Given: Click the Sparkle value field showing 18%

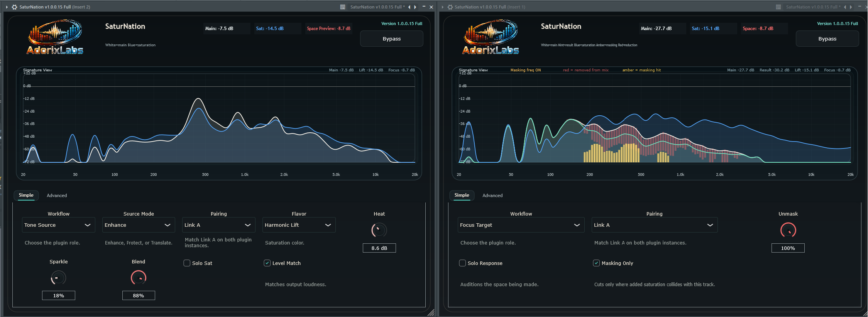Looking at the screenshot, I should click(x=59, y=295).
